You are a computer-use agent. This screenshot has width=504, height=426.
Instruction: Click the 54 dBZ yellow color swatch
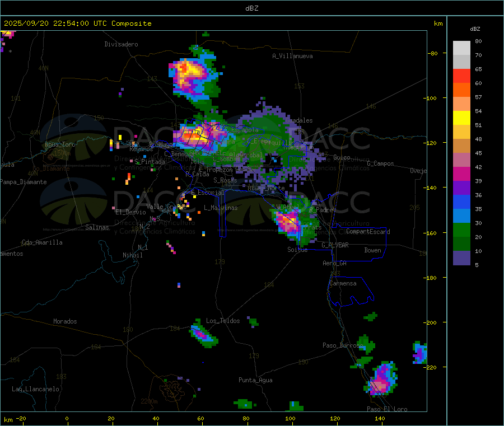461,118
